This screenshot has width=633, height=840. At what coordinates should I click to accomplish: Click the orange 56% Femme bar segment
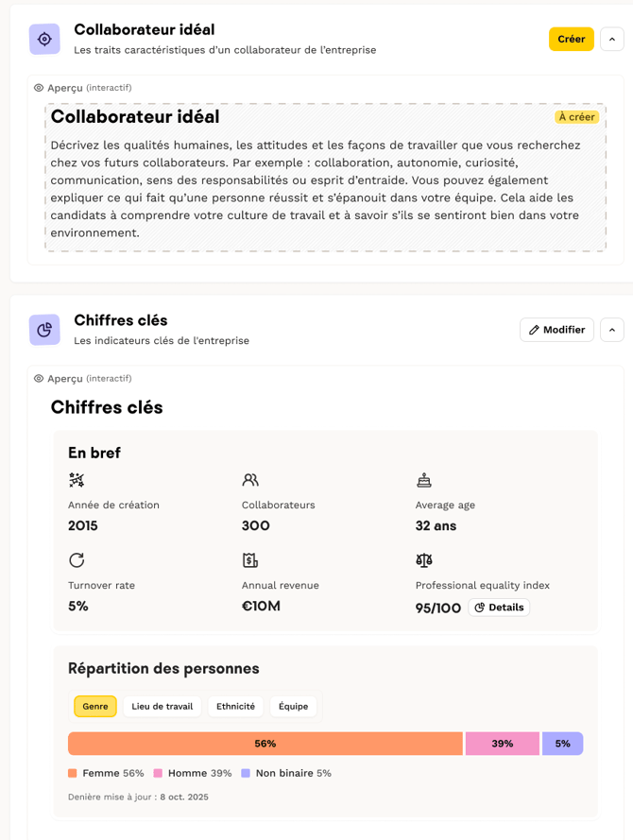pos(265,744)
